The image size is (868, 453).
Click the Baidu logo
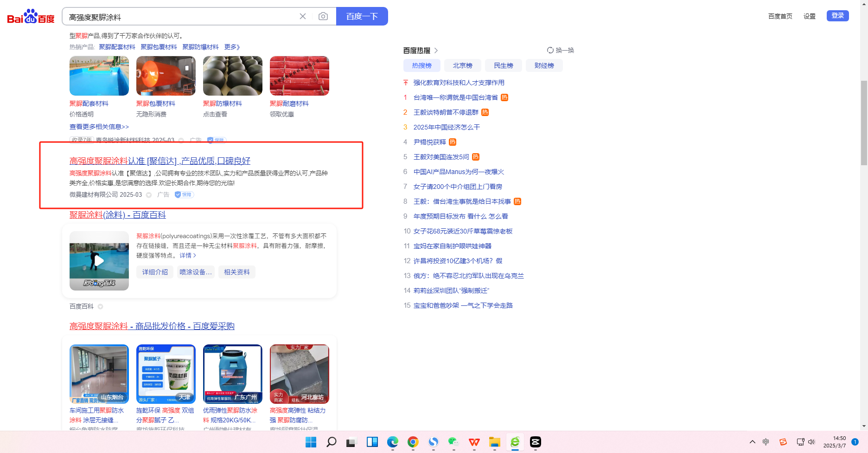pos(31,17)
